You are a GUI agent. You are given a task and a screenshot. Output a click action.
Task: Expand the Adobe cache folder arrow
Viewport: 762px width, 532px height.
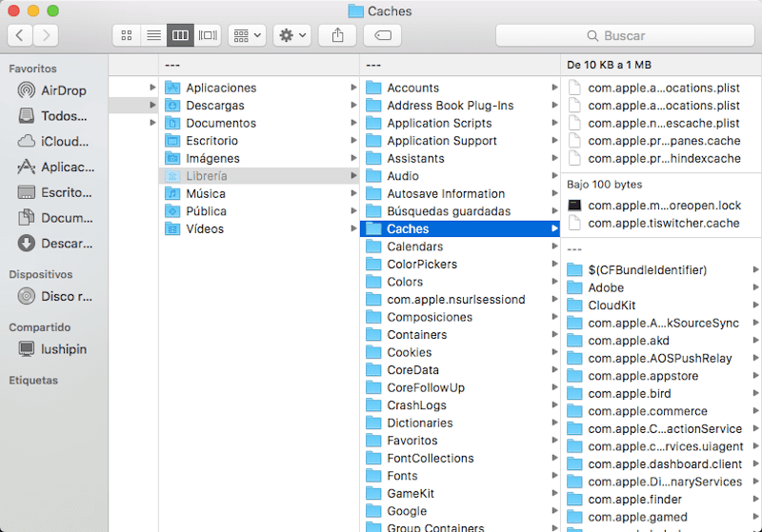[755, 287]
